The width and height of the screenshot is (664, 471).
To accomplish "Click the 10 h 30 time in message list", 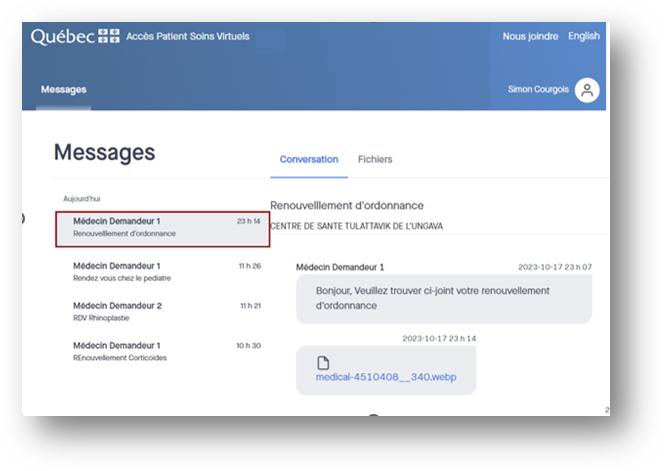I will (x=249, y=346).
